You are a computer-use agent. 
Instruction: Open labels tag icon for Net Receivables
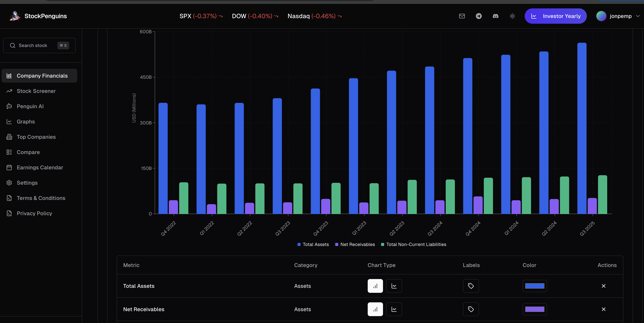click(x=471, y=309)
